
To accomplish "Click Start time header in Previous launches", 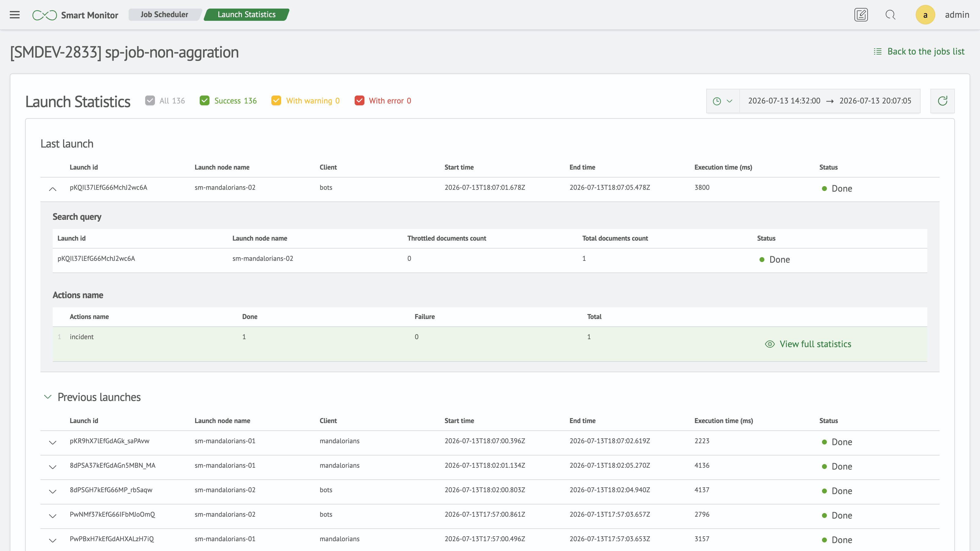I will coord(459,421).
